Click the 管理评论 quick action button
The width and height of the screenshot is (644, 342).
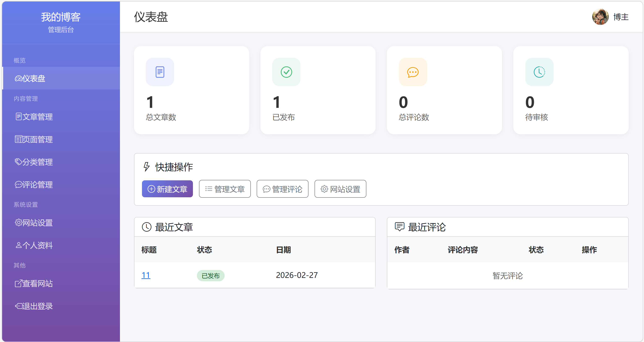coord(282,189)
